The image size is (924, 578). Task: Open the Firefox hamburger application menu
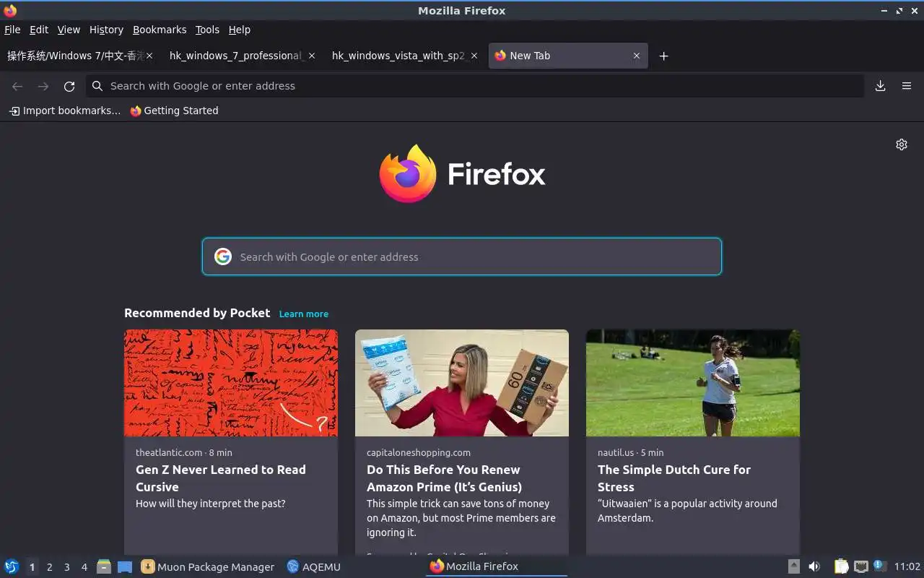click(x=907, y=86)
